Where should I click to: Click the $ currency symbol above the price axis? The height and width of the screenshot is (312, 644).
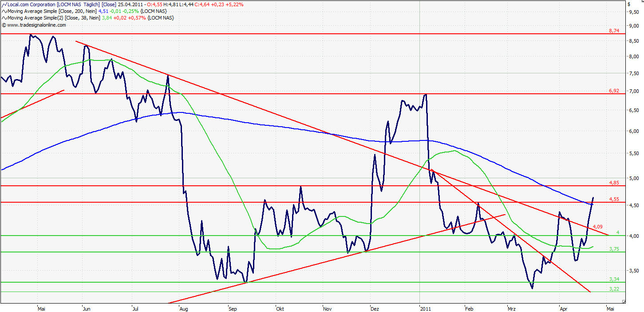pos(629,4)
